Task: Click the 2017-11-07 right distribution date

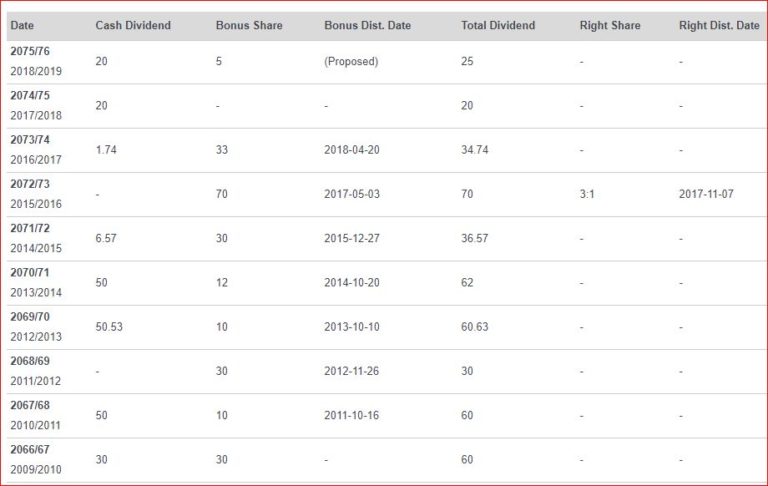Action: (x=706, y=194)
